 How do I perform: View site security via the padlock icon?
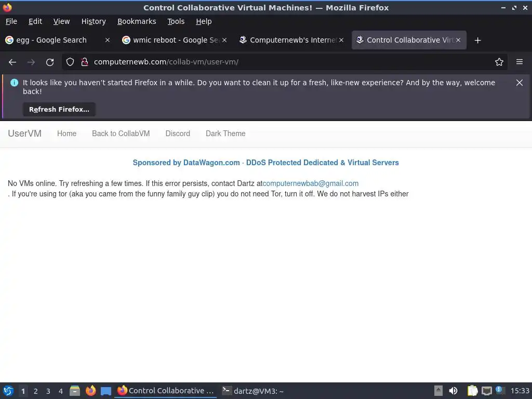[85, 62]
